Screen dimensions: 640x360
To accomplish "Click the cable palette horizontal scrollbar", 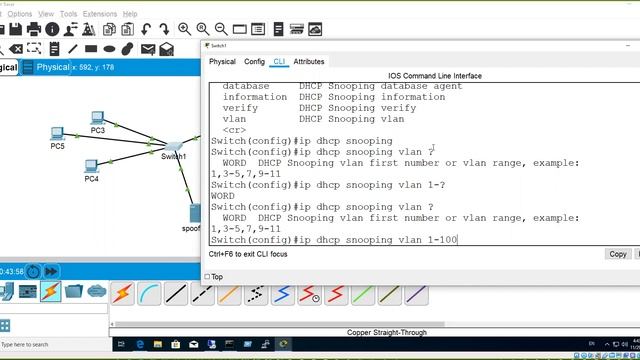I will coord(280,324).
